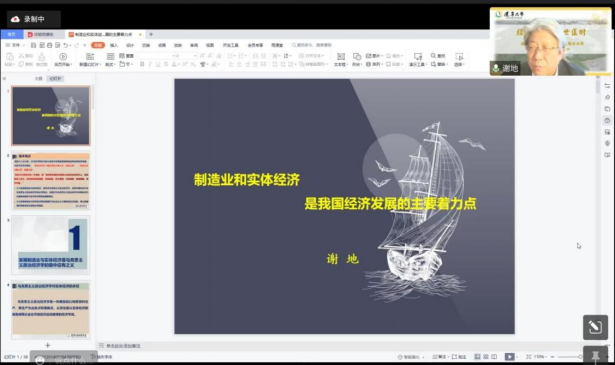This screenshot has height=365, width=615.
Task: Click the New Slide icon
Action: (90, 56)
